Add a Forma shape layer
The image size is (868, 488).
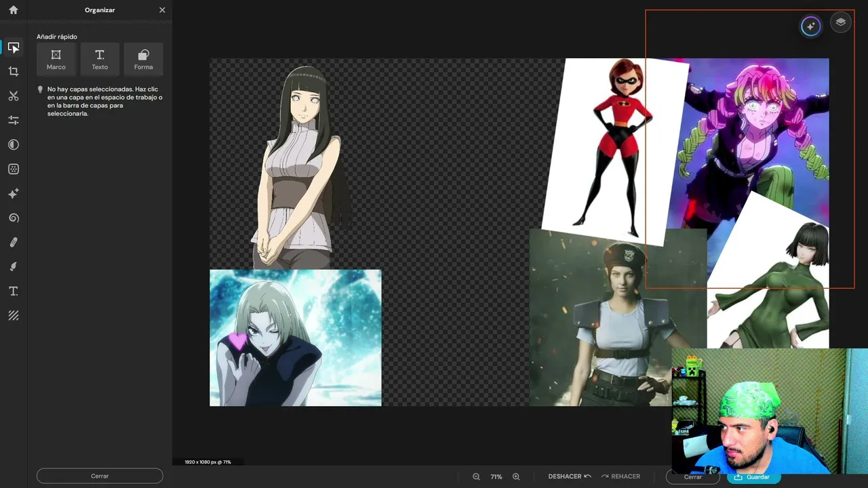click(x=144, y=59)
